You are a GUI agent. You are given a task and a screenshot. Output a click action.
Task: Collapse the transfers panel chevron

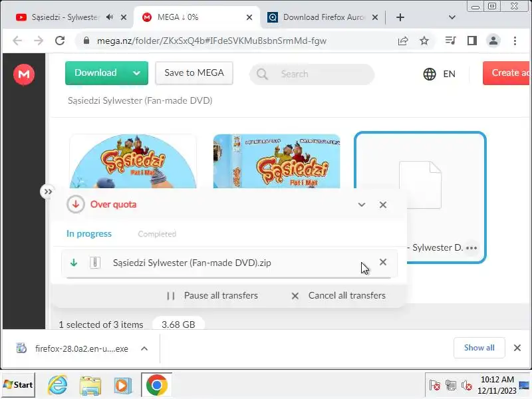[x=362, y=205]
